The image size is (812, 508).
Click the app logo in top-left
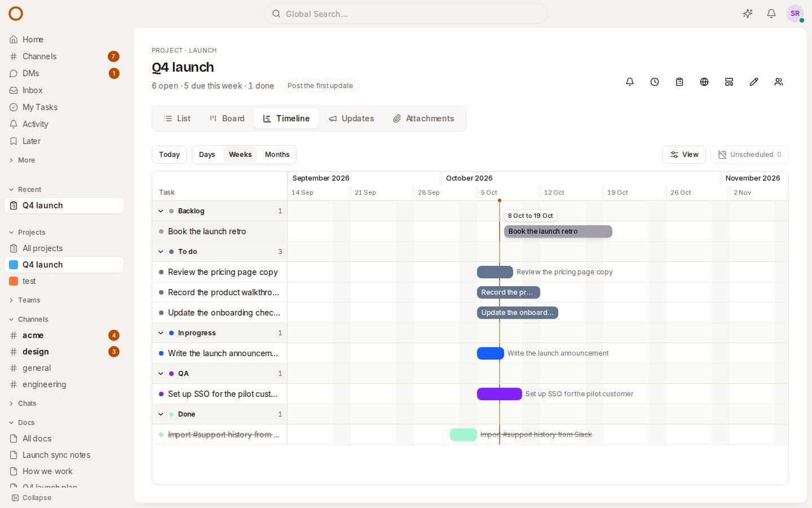pos(16,14)
